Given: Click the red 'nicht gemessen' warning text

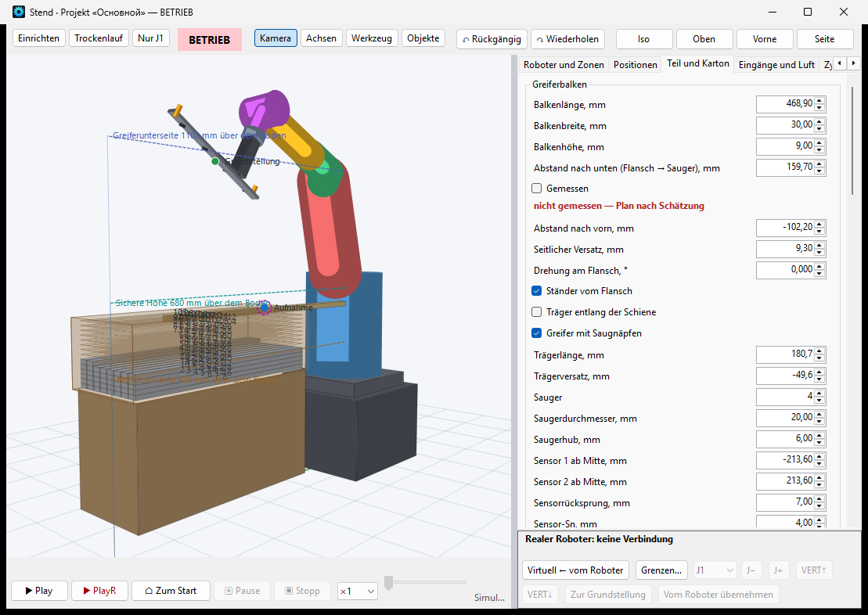Looking at the screenshot, I should [x=619, y=206].
